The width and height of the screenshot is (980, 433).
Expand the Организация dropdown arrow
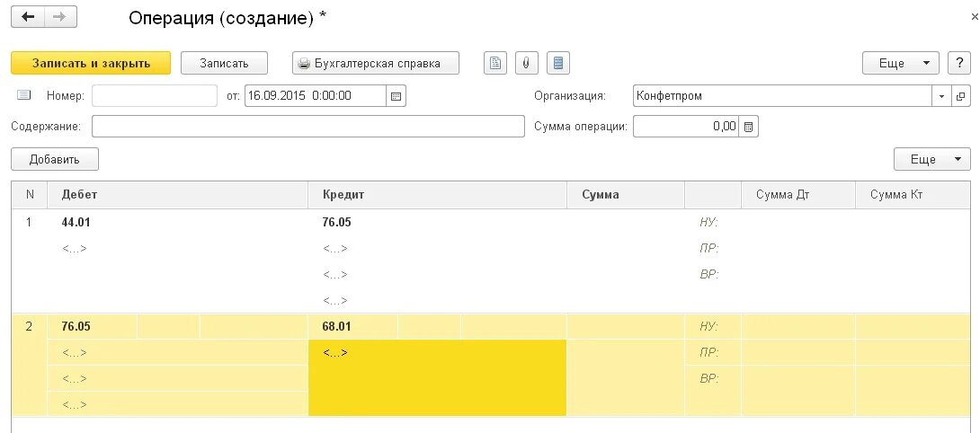tap(942, 95)
